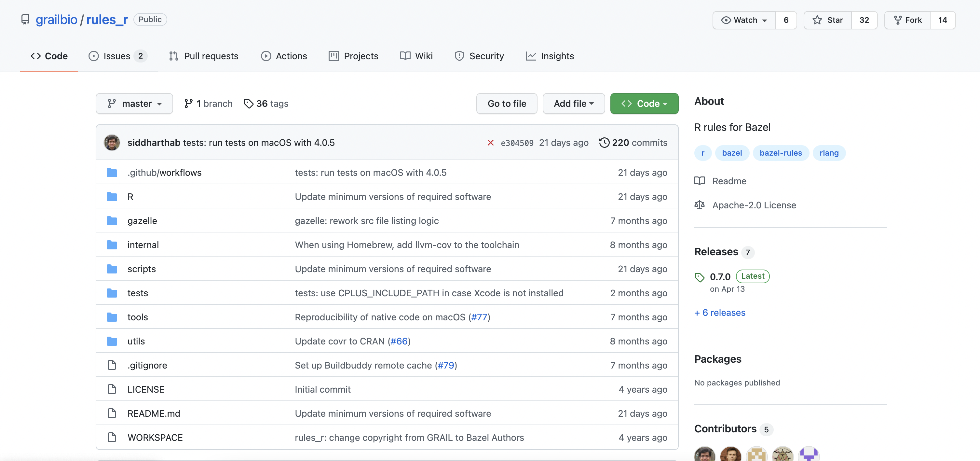Click the Go to file button
980x461 pixels.
[506, 104]
